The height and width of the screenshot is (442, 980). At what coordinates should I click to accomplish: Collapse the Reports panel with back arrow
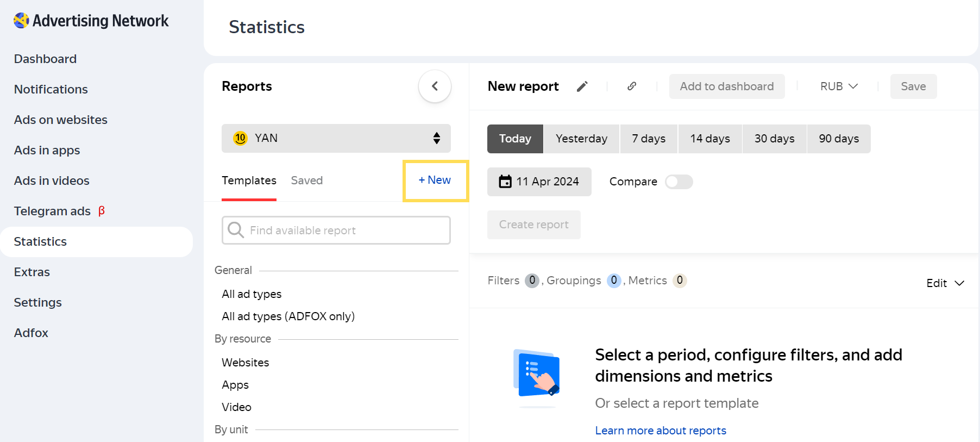tap(435, 86)
